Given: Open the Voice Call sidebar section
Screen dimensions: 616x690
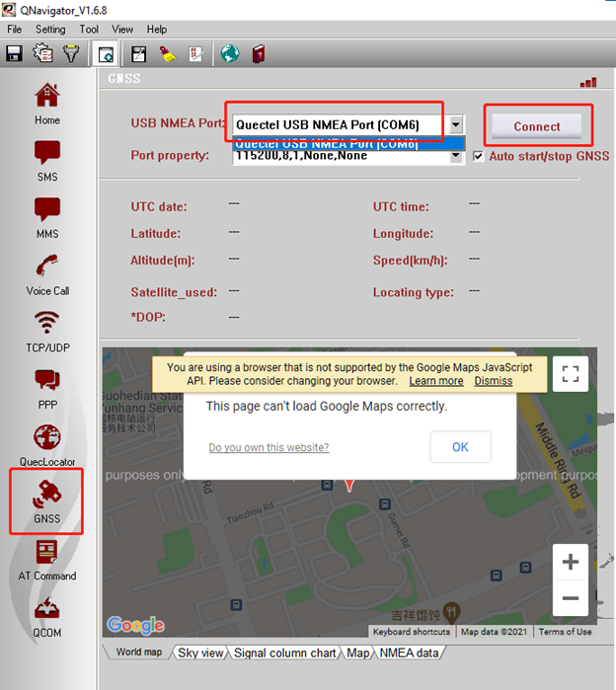Looking at the screenshot, I should click(47, 275).
